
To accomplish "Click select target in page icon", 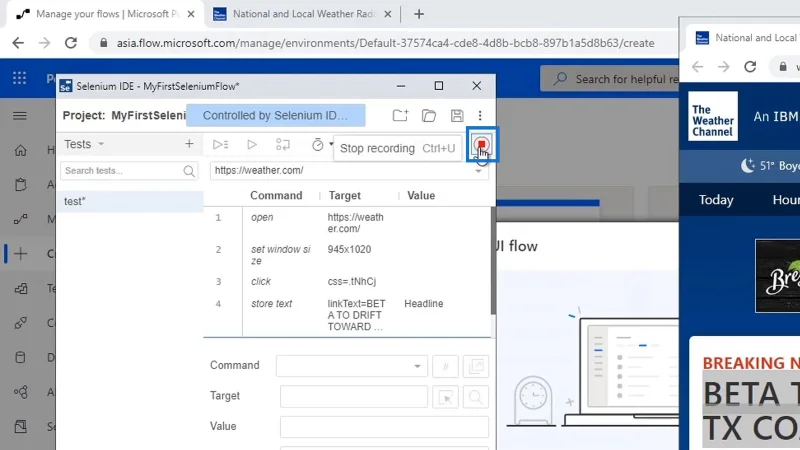I will click(445, 397).
